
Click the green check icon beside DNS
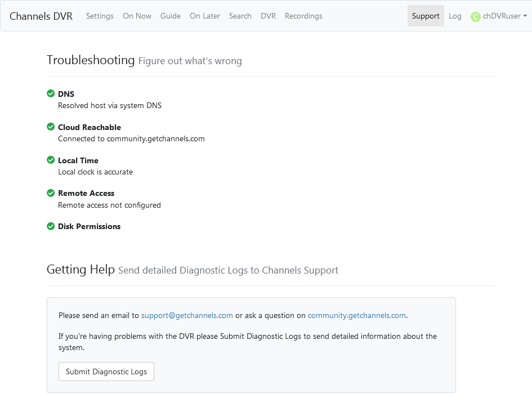51,94
